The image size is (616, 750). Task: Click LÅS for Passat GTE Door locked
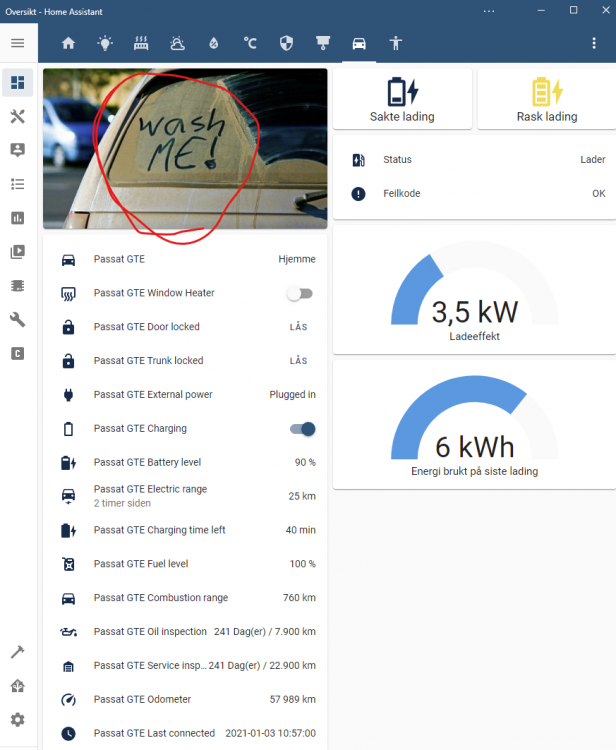(x=298, y=327)
